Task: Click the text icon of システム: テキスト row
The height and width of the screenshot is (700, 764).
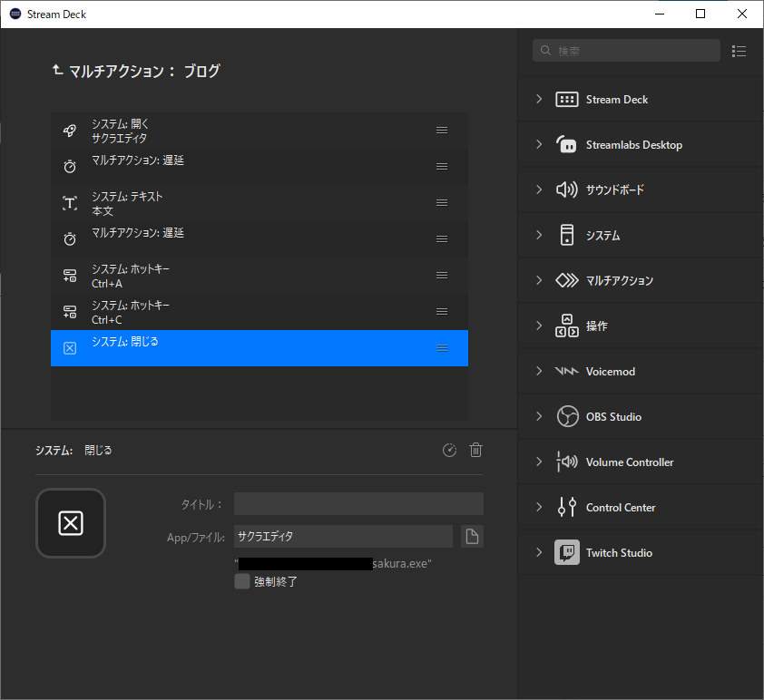Action: point(70,203)
